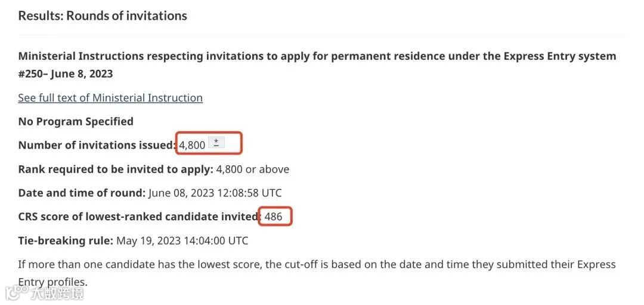
Task: Click the Tie-breaking rule label
Action: (x=66, y=241)
